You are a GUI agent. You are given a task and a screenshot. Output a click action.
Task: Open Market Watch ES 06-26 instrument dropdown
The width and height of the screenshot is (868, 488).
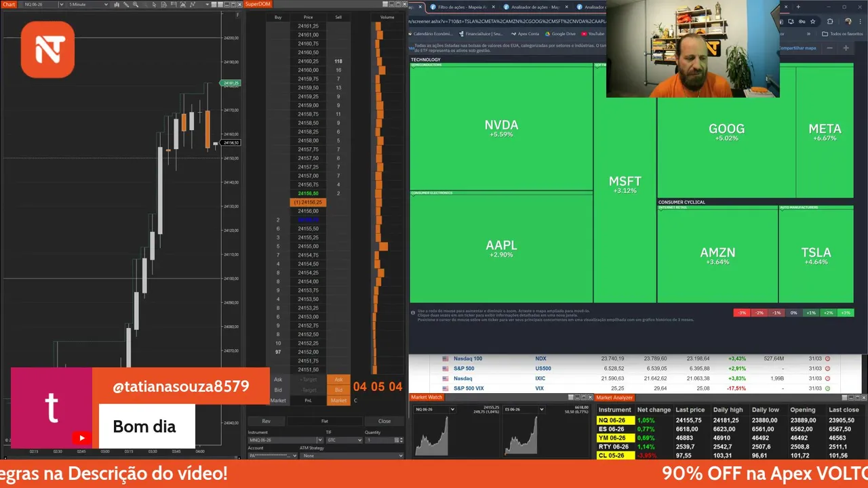coord(523,409)
